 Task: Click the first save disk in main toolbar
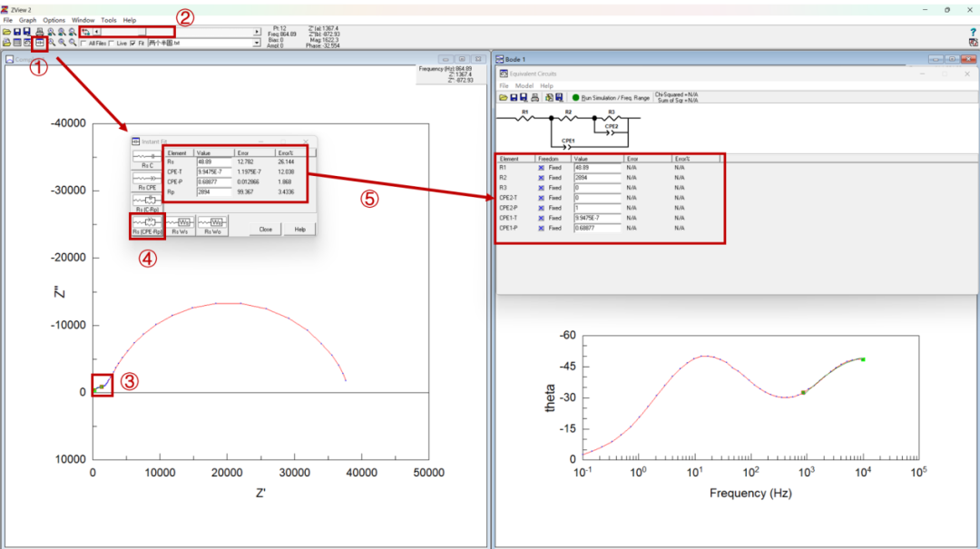(17, 32)
